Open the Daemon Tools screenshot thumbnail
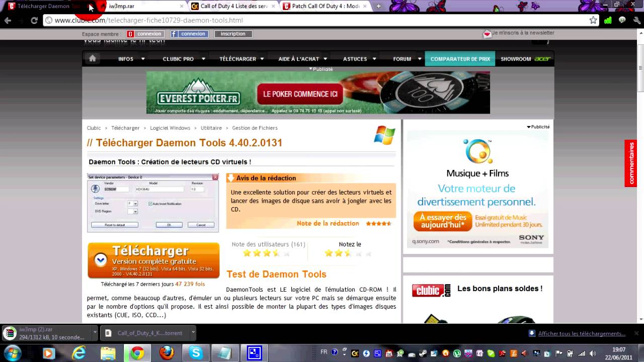 point(153,203)
